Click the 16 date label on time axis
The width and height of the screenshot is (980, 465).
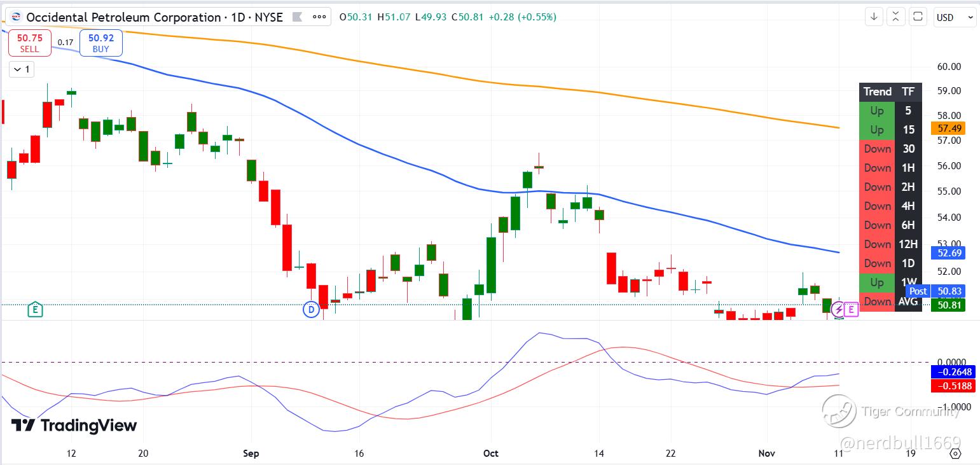click(359, 454)
